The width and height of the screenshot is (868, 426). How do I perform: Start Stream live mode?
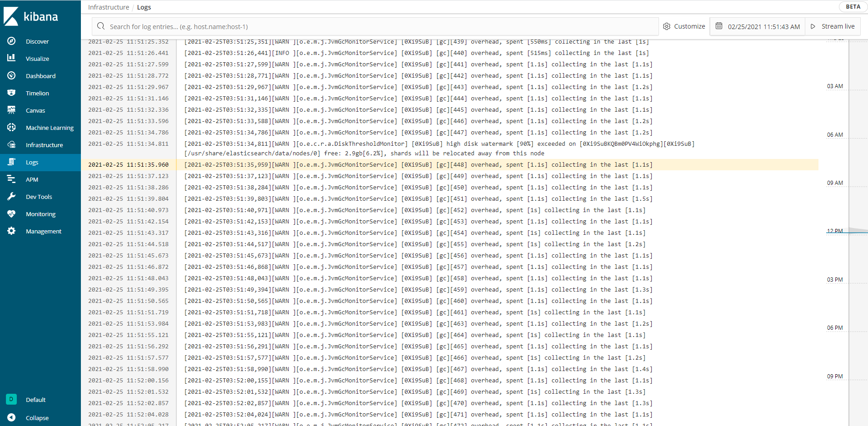click(x=833, y=26)
